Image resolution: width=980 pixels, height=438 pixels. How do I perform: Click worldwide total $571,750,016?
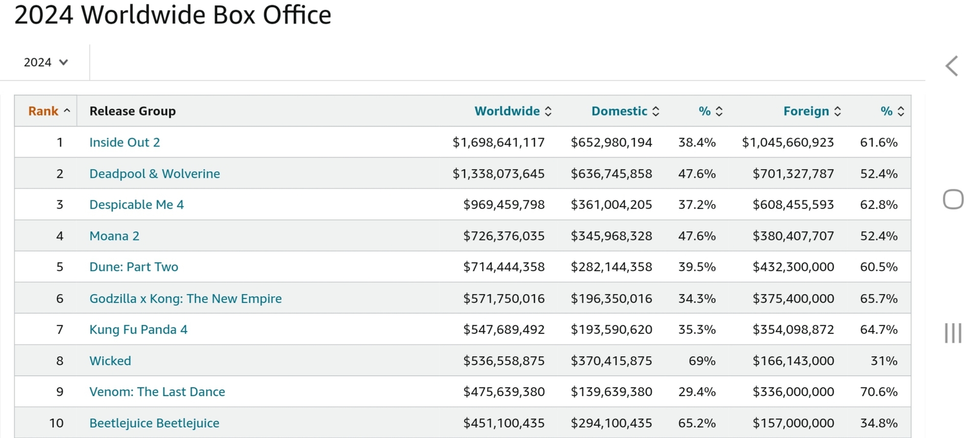504,299
